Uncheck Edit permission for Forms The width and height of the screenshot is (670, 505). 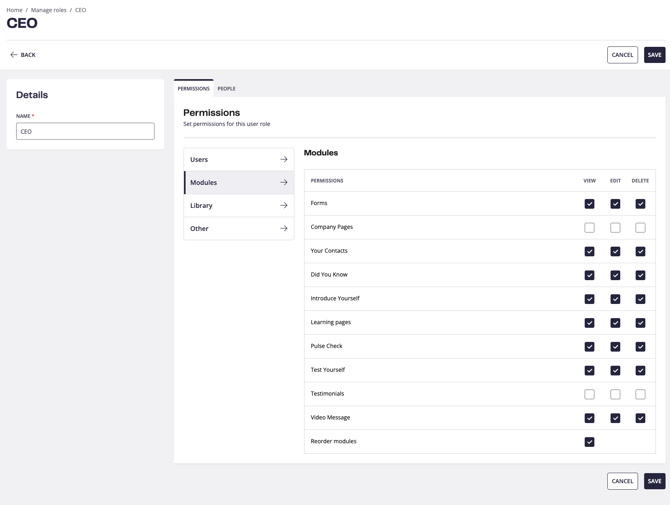[615, 204]
